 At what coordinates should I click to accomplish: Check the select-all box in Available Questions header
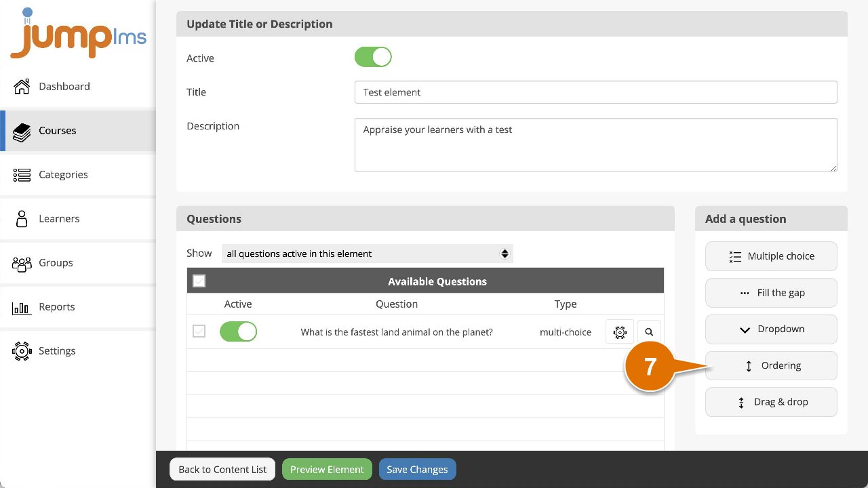199,281
